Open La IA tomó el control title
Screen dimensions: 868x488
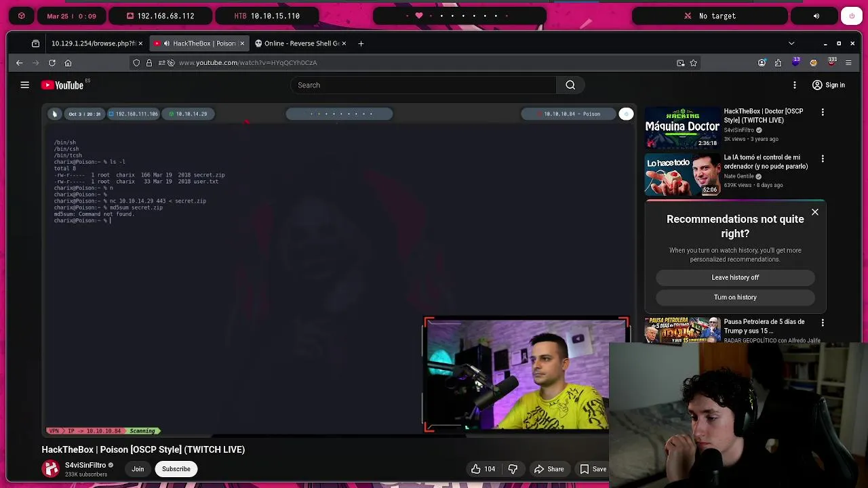click(766, 162)
